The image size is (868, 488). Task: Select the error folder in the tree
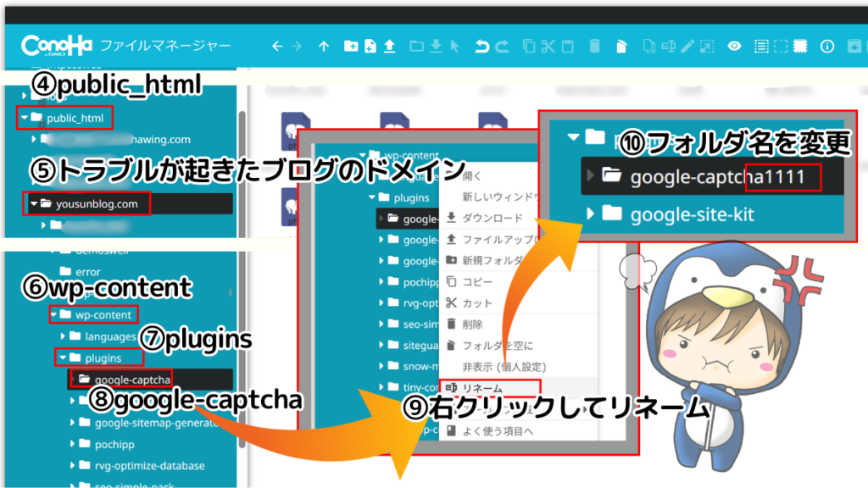click(88, 272)
